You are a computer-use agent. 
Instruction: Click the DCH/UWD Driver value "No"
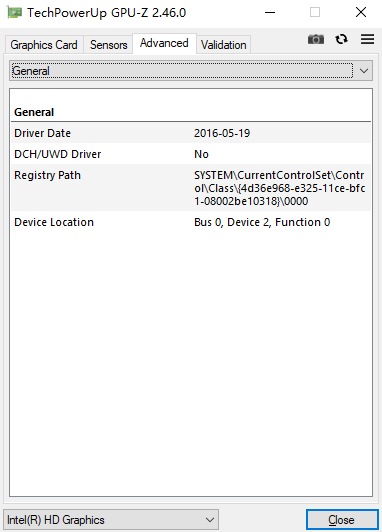point(201,154)
